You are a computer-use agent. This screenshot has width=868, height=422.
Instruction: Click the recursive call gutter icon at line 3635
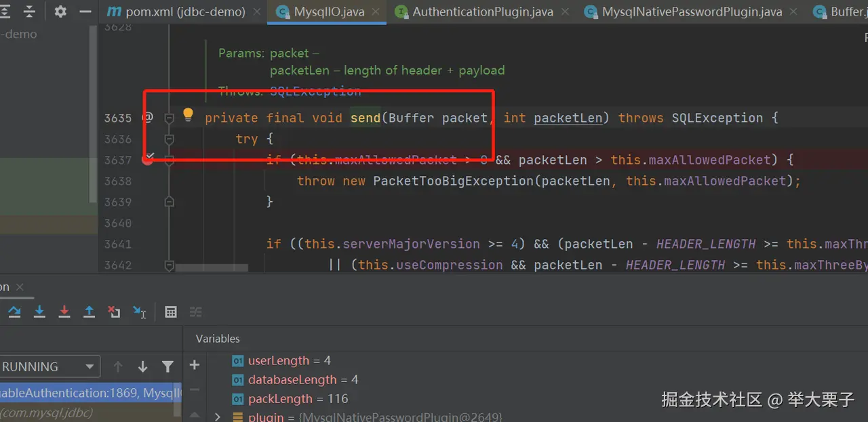(x=147, y=117)
